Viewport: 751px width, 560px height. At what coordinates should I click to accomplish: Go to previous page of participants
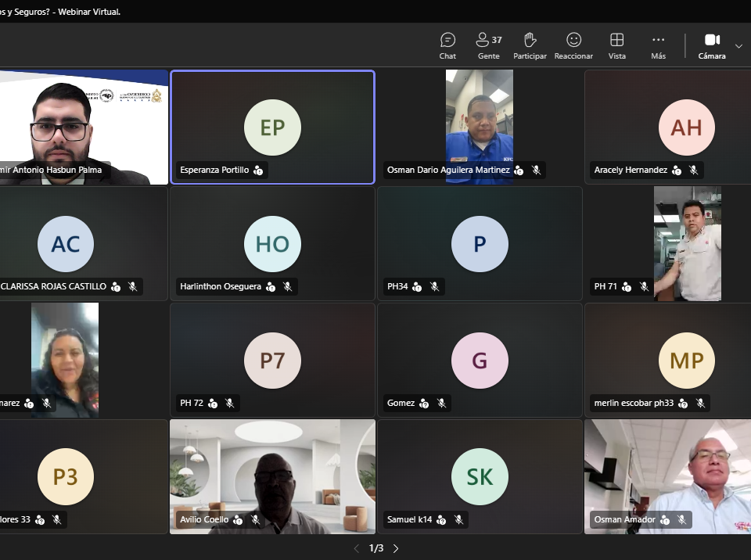pos(357,548)
